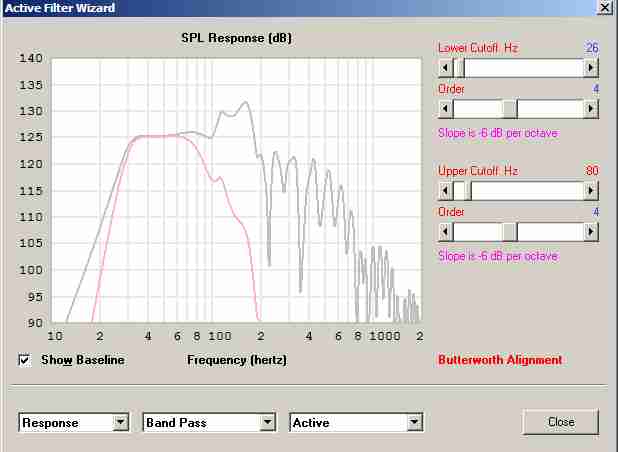Viewport: 618px width, 452px height.
Task: Click the Upper Cutoff value 80
Action: pyautogui.click(x=592, y=171)
